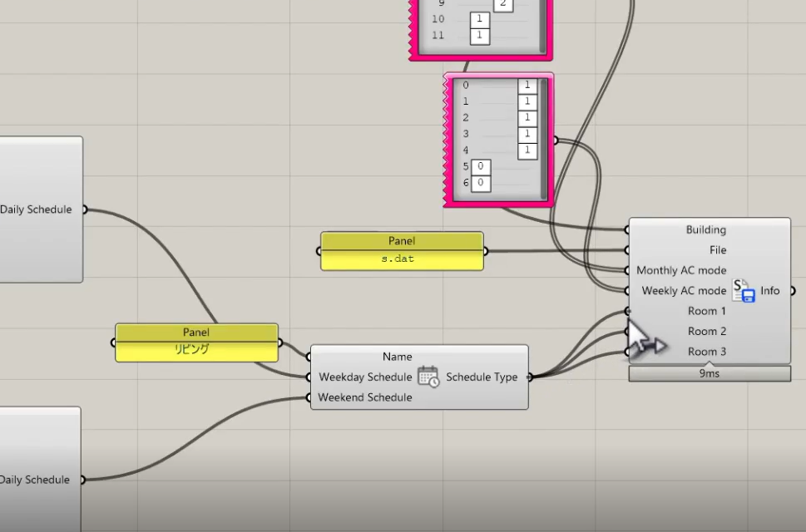Click the weekly list scrollbar

[544, 139]
